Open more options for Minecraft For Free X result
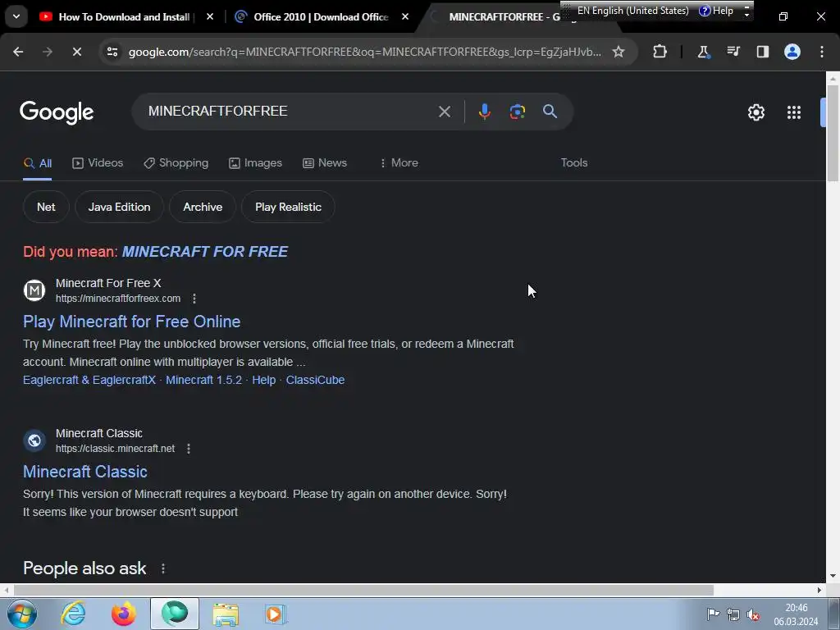840x630 pixels. [x=194, y=299]
